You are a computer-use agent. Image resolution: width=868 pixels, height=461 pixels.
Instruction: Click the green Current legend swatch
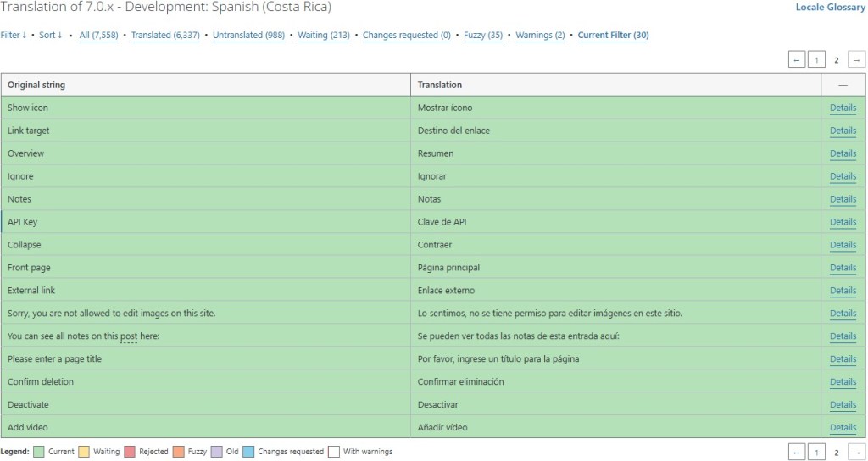[x=38, y=452]
